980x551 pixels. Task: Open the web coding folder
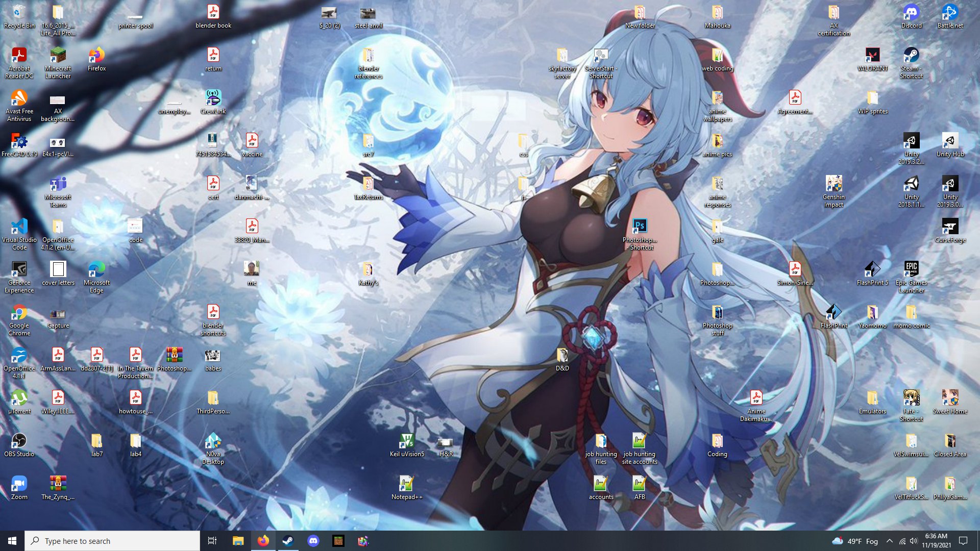[x=717, y=59]
